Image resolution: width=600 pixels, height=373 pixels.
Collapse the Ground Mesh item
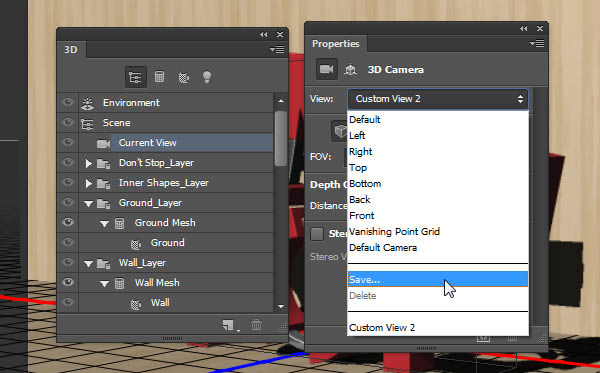coord(104,224)
